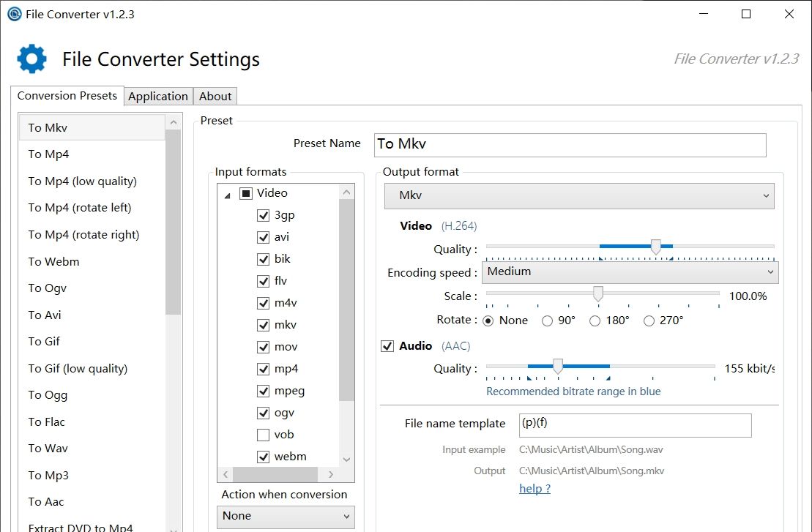This screenshot has width=812, height=532.
Task: Click the input formats scroll-down arrow
Action: 346,459
